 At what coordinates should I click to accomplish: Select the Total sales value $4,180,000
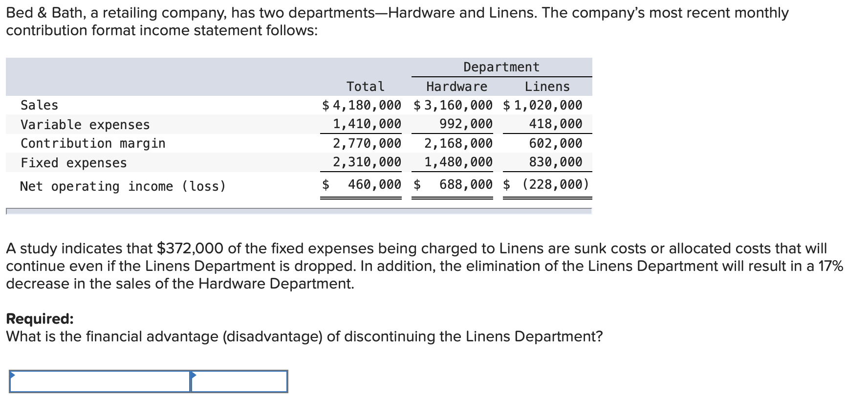pyautogui.click(x=361, y=105)
